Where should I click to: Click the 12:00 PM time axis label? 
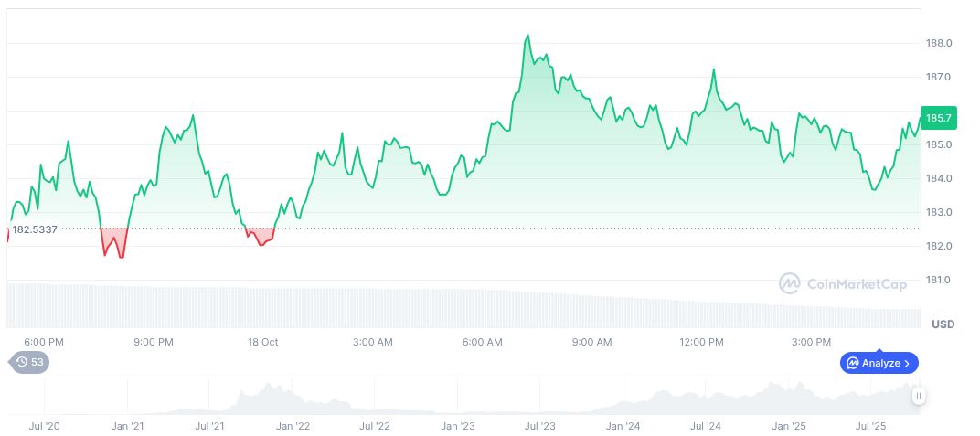(701, 342)
